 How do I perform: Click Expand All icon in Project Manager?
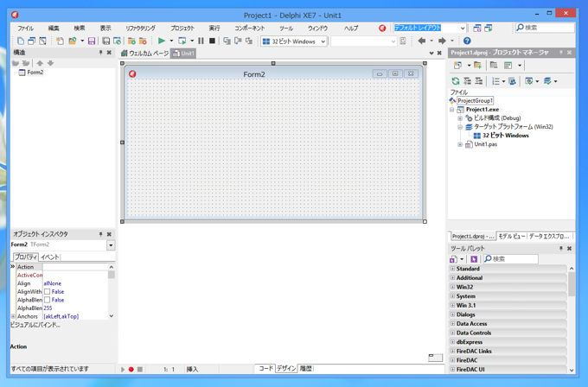(x=468, y=81)
